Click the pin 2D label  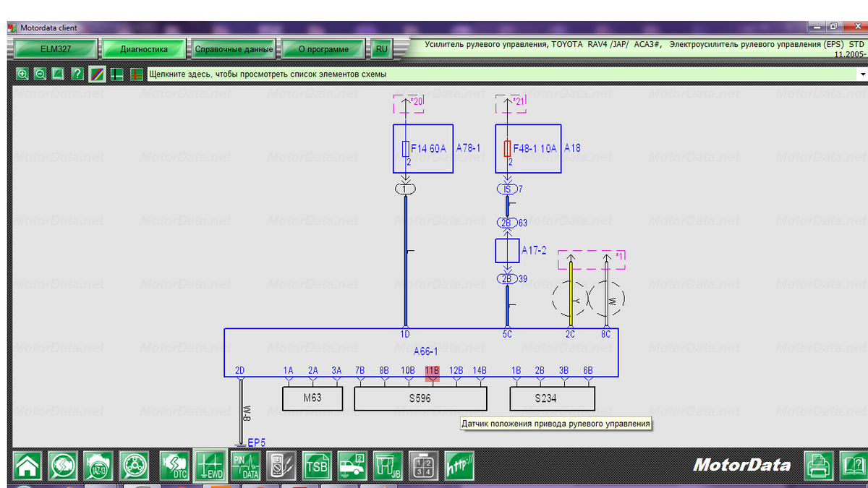[x=240, y=371]
